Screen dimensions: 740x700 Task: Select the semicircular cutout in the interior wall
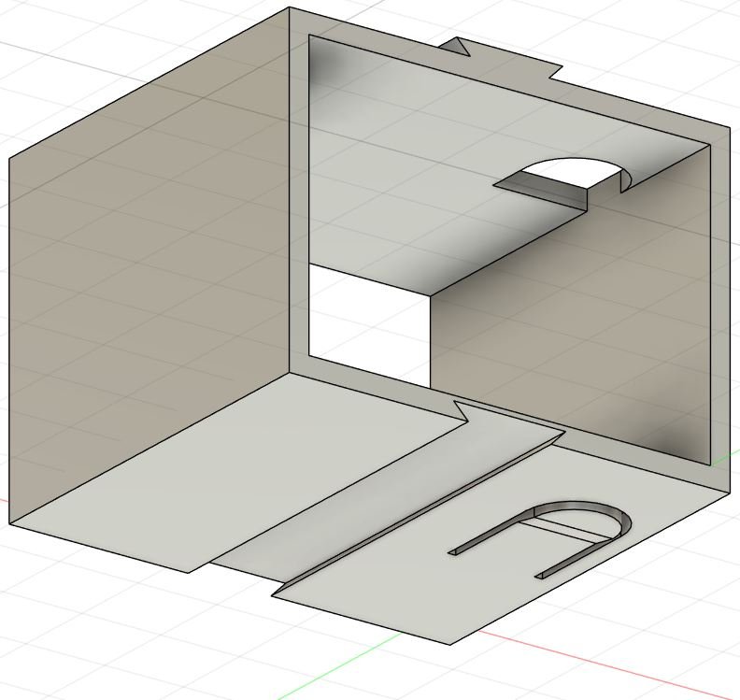[570, 175]
